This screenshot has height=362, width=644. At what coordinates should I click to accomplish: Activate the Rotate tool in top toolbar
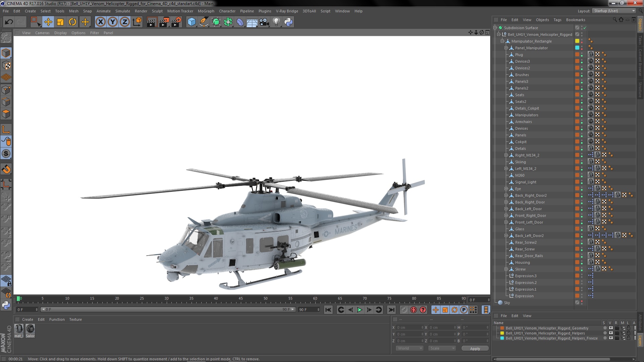click(72, 22)
